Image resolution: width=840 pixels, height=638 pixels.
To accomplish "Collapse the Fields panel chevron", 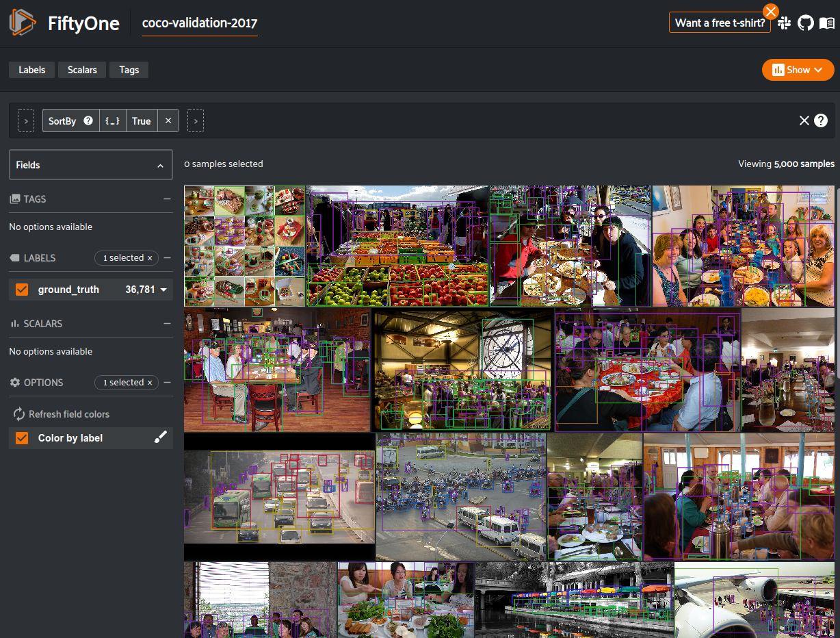I will [160, 166].
